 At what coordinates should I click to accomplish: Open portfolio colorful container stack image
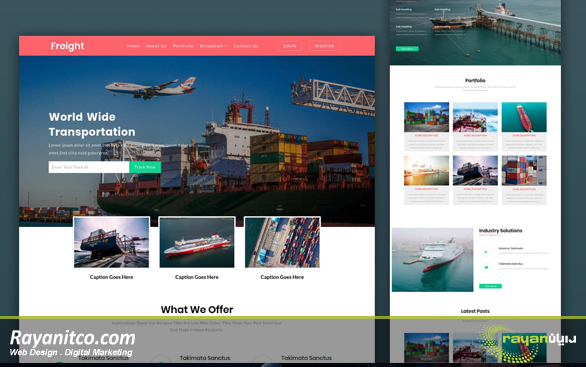(426, 117)
